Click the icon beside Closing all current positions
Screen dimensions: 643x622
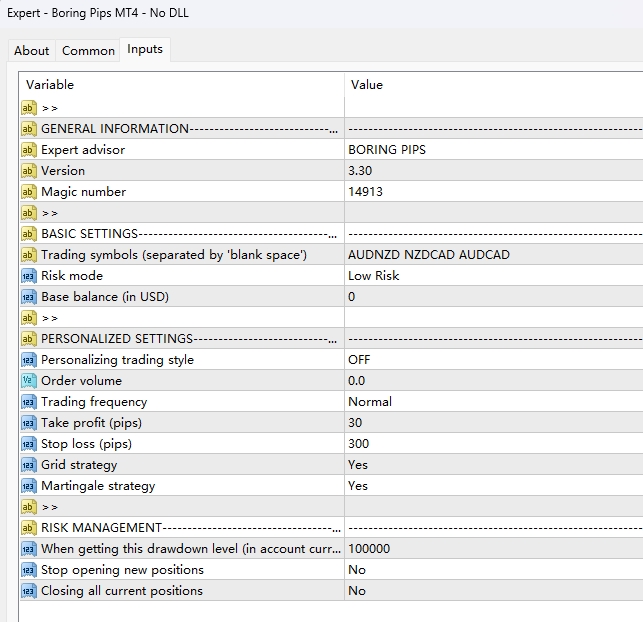(29, 591)
